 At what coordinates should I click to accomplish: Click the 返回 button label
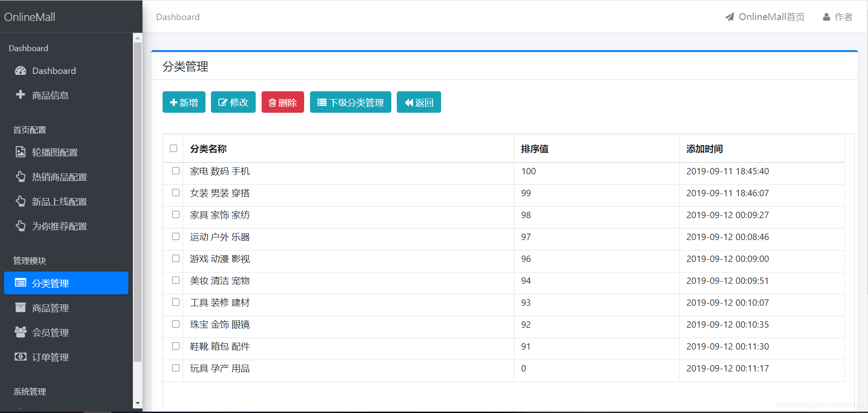pos(424,103)
